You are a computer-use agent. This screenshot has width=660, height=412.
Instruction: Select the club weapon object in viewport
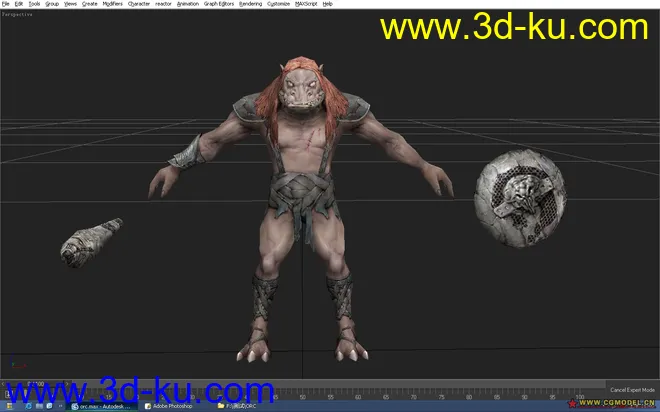pos(91,243)
